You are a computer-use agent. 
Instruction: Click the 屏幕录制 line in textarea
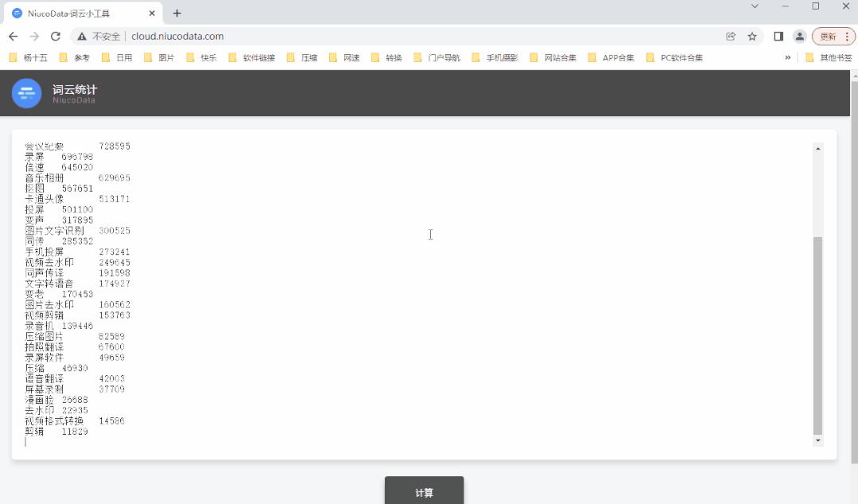75,389
